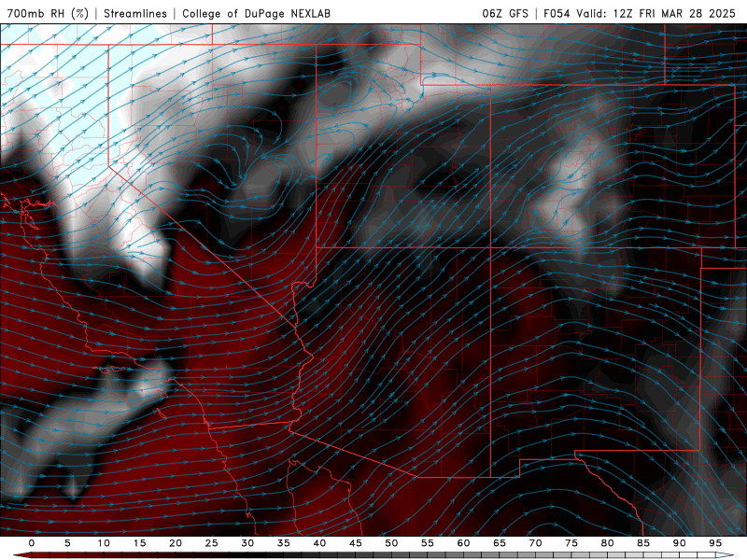The height and width of the screenshot is (560, 747).
Task: Click the "40" colorbar scale label
Action: click(x=319, y=543)
